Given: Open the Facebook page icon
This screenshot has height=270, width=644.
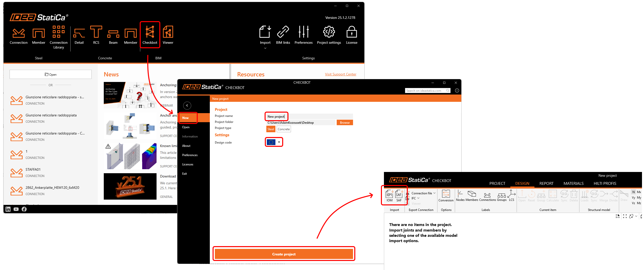Looking at the screenshot, I should pyautogui.click(x=24, y=209).
